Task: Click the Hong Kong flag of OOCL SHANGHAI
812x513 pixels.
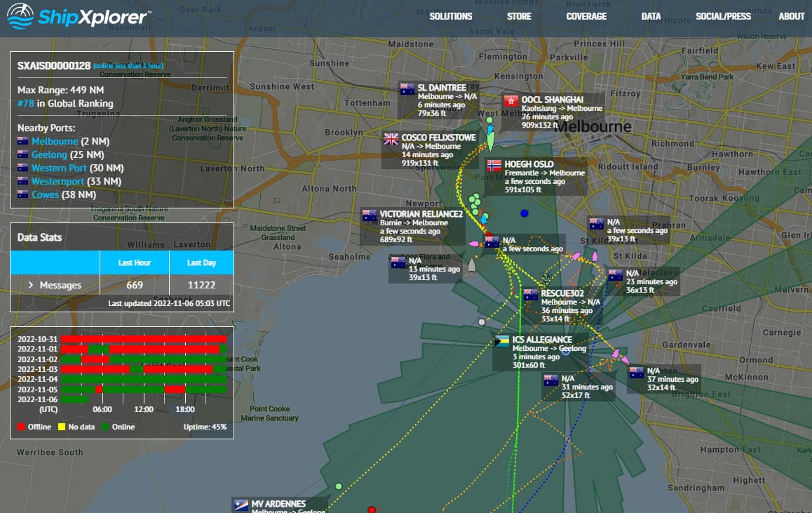Action: pyautogui.click(x=511, y=101)
